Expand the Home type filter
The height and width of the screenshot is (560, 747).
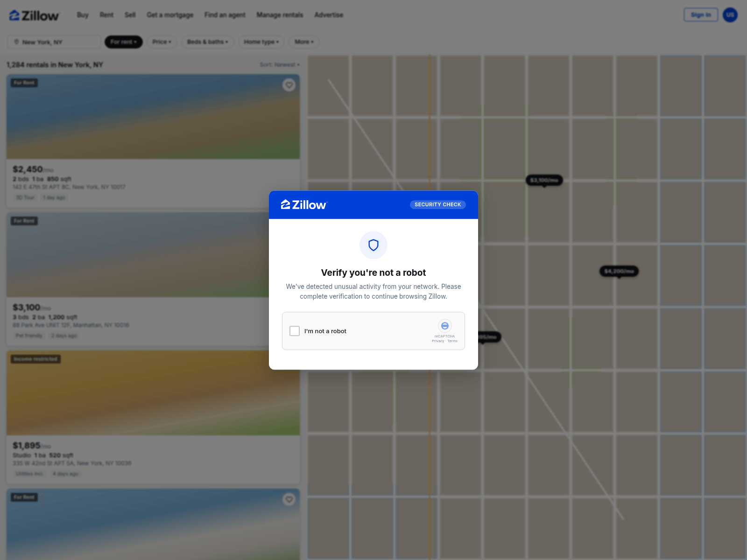click(261, 42)
